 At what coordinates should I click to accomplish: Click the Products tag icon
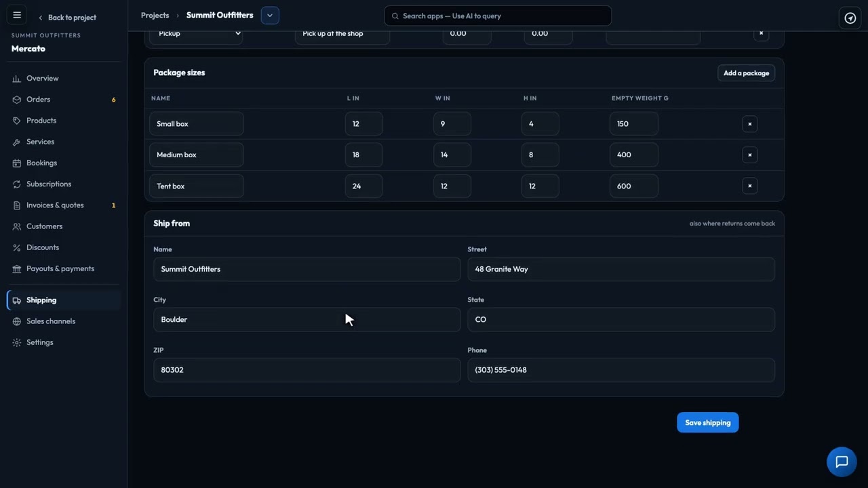(17, 121)
